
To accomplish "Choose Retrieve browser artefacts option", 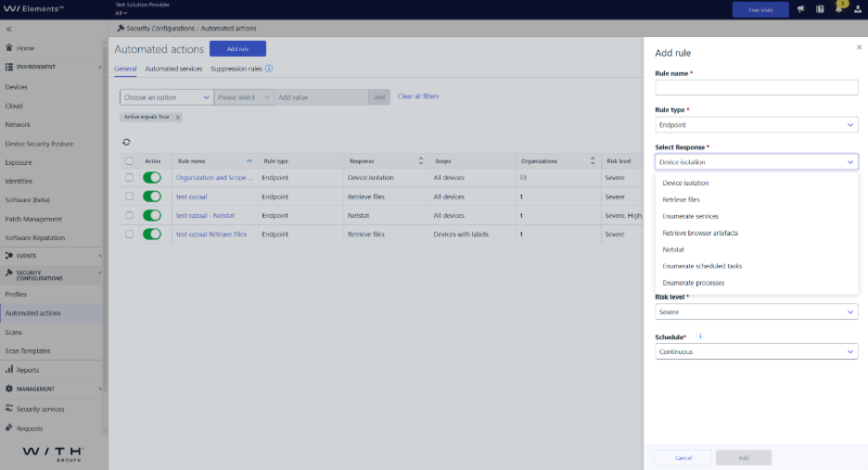I will tap(756, 233).
